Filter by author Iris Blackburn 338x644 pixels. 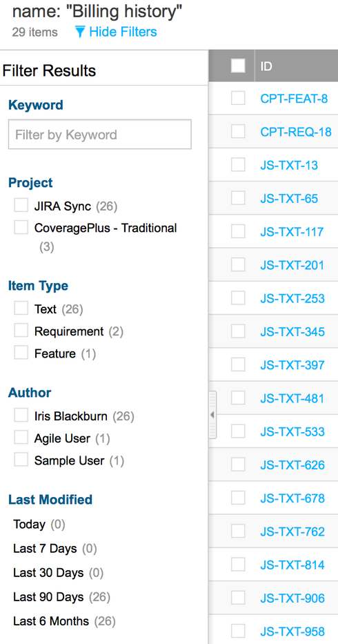(21, 416)
